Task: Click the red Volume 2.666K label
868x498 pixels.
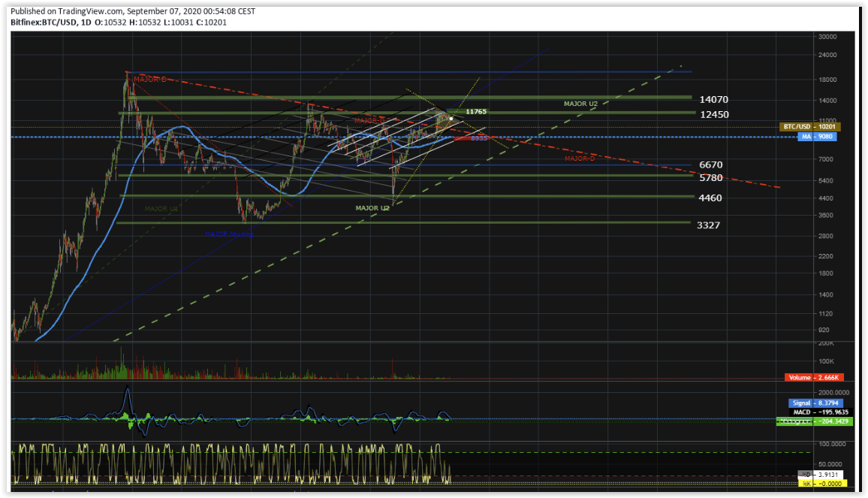Action: coord(813,377)
